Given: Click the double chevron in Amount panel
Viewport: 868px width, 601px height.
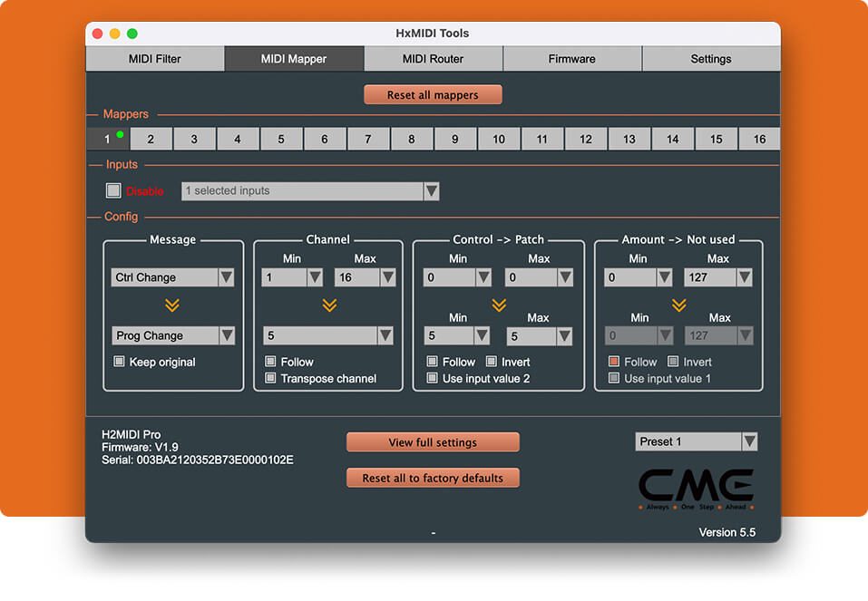Looking at the screenshot, I should coord(678,306).
